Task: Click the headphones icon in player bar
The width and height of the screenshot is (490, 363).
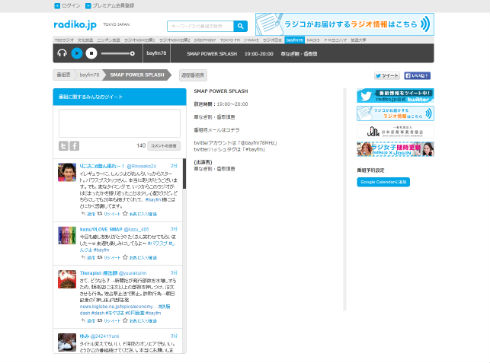Action: point(62,53)
